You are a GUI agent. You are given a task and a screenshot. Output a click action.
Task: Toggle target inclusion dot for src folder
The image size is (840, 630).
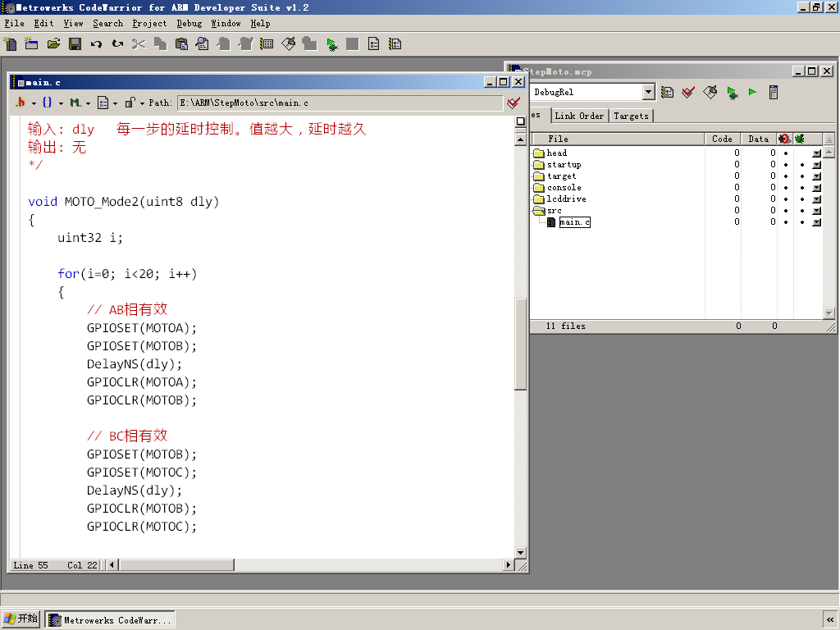tap(786, 211)
